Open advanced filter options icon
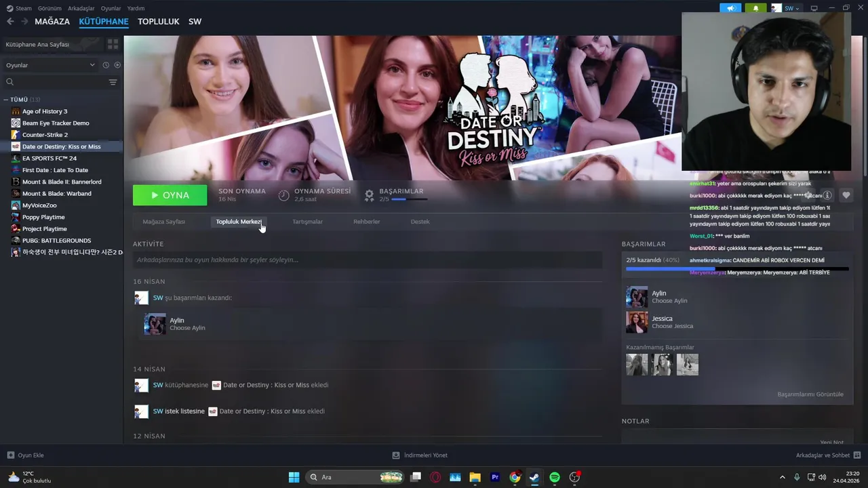Screen dimensions: 868x488 click(x=113, y=82)
